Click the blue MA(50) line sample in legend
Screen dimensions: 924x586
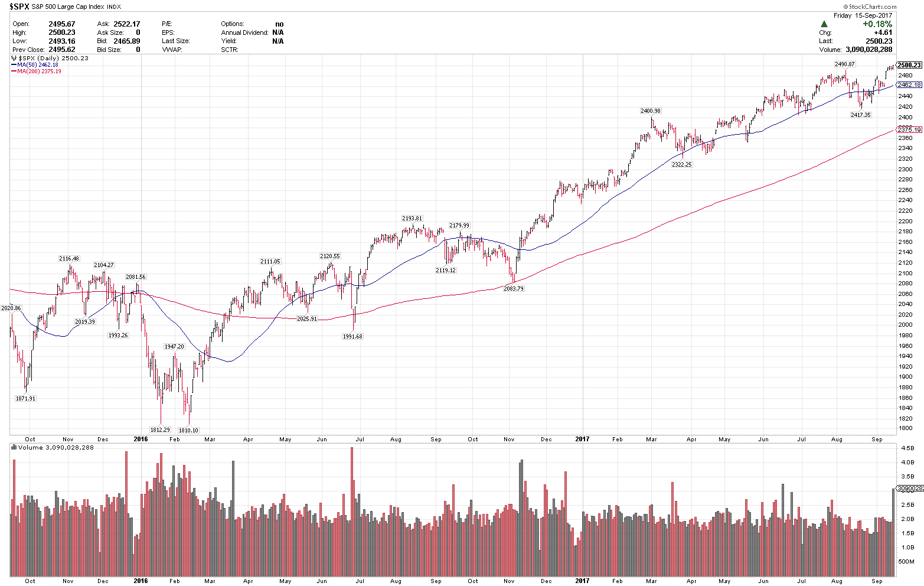(14, 65)
